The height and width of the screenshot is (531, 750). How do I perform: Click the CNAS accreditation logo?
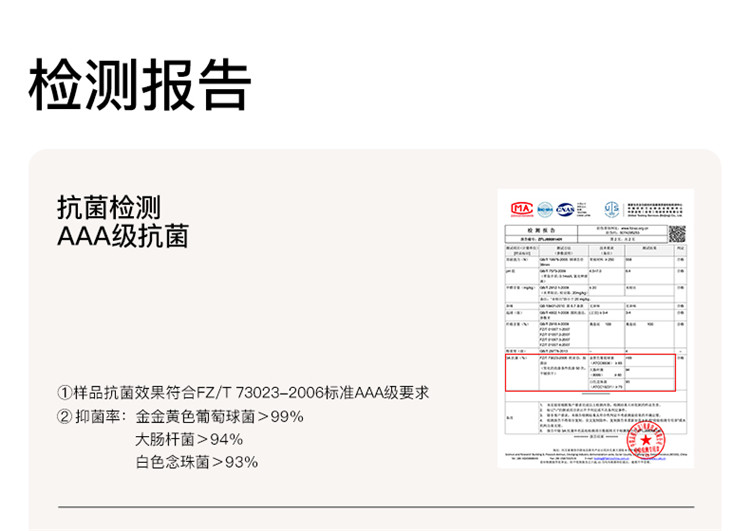pyautogui.click(x=567, y=209)
